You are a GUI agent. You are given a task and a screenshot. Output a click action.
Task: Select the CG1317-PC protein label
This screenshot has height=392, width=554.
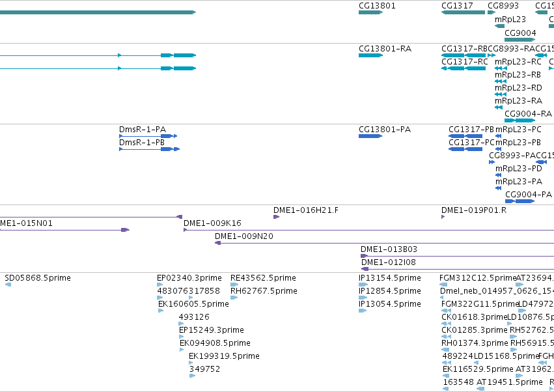tap(471, 143)
